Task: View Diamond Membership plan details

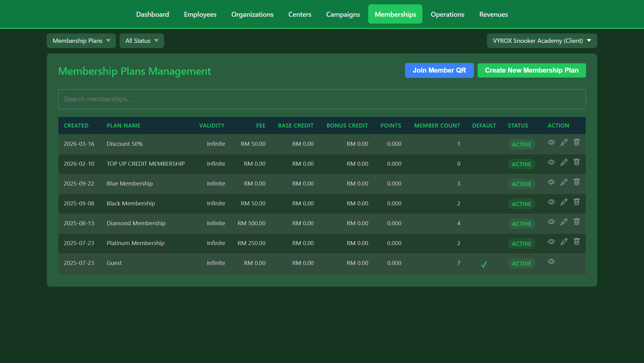Action: pos(551,222)
